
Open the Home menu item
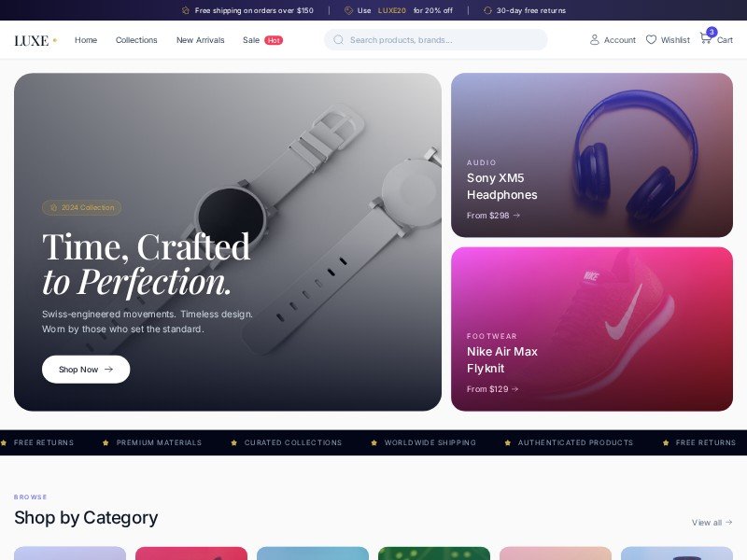tap(86, 40)
